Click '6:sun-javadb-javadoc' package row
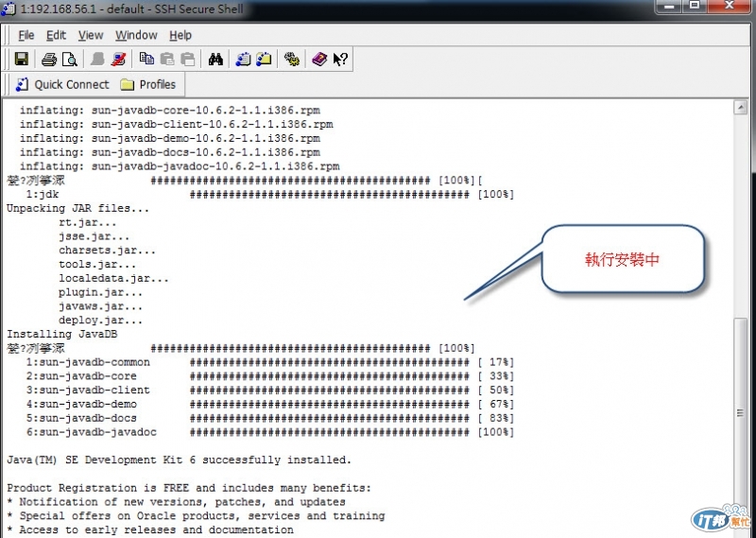Screen dimensions: 756x538 (270, 432)
